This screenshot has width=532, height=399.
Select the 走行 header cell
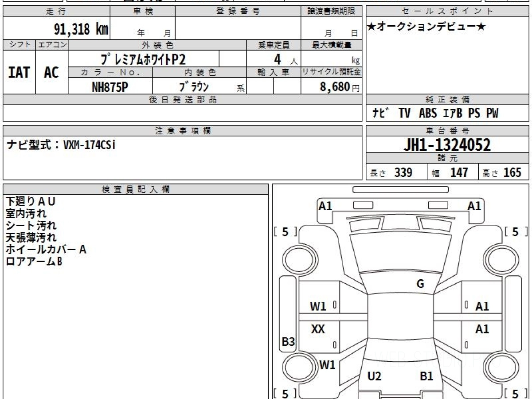[56, 12]
